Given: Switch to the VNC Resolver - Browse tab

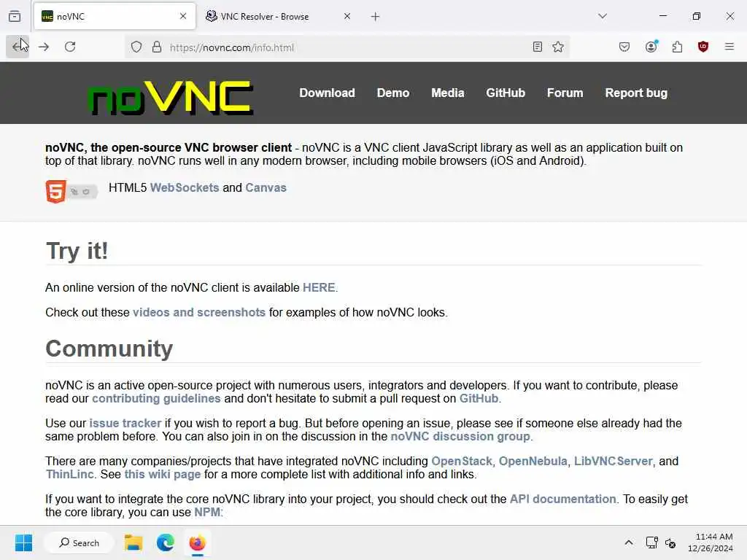Looking at the screenshot, I should click(279, 16).
